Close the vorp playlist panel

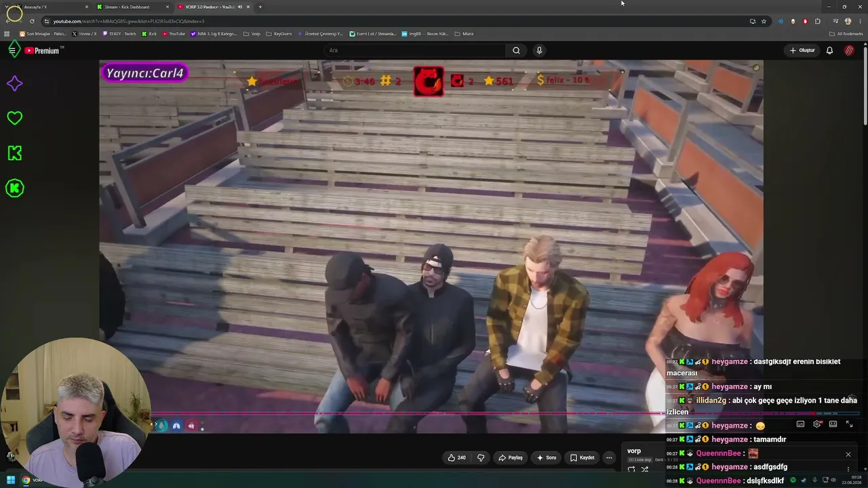[x=848, y=454]
